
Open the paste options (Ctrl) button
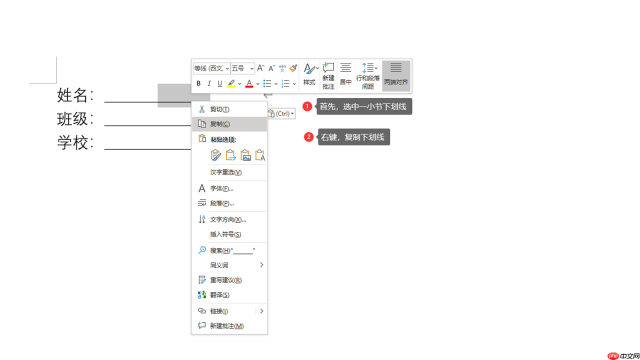pyautogui.click(x=281, y=113)
